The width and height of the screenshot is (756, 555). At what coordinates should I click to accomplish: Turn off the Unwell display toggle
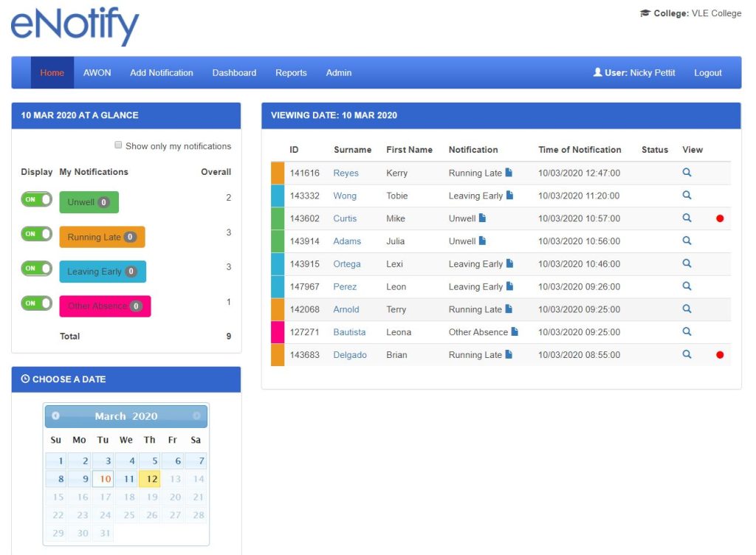tap(36, 199)
